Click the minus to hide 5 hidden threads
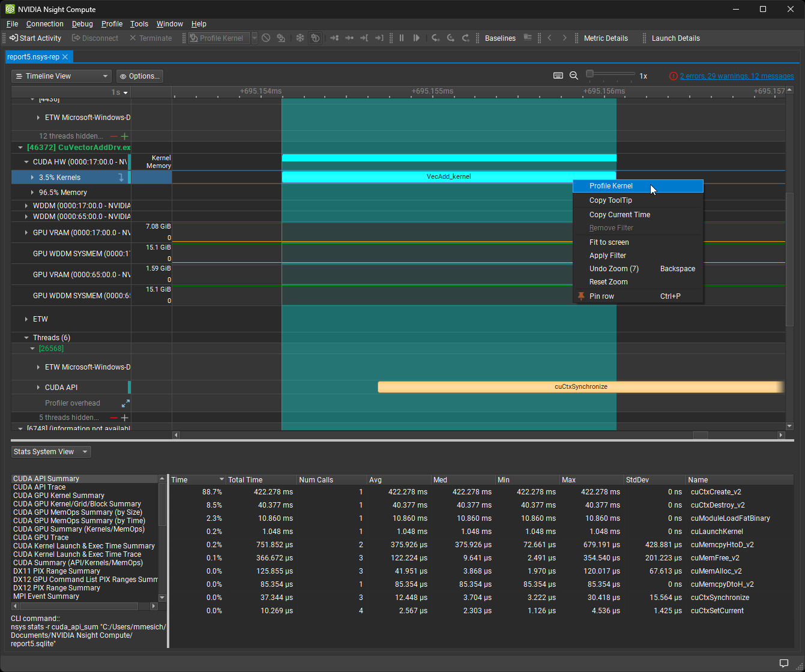 tap(113, 418)
